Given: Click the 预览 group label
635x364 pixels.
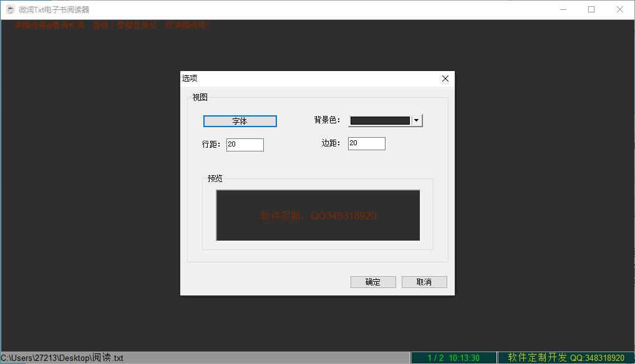Looking at the screenshot, I should (215, 178).
